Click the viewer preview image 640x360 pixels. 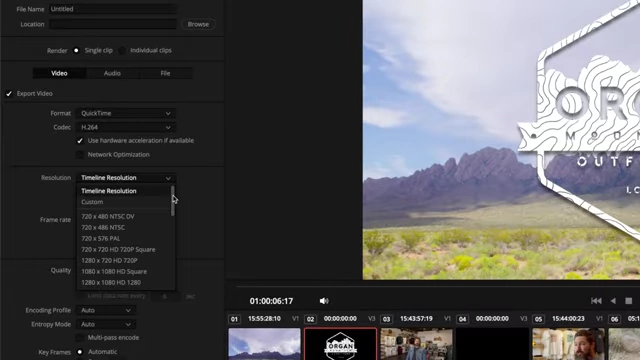[x=501, y=140]
